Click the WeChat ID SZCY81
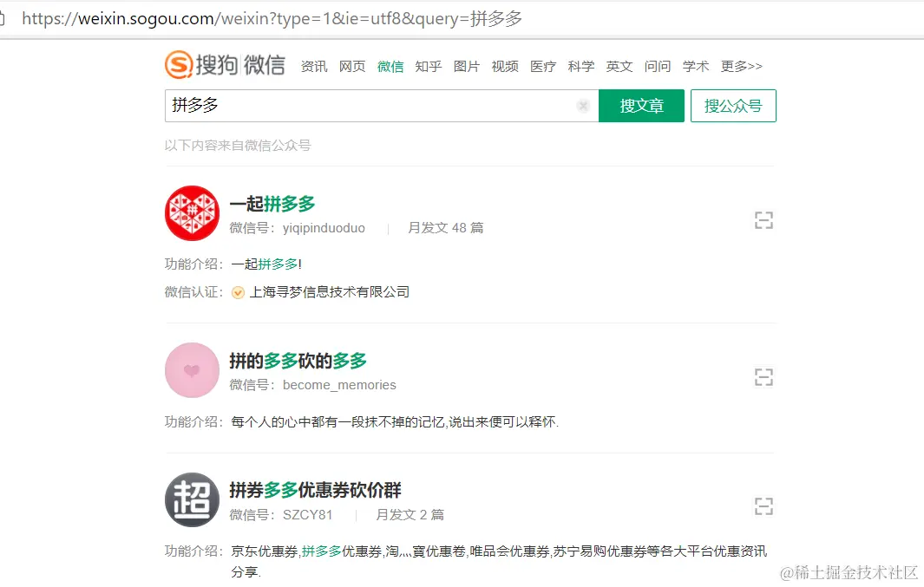The width and height of the screenshot is (924, 587). click(307, 514)
